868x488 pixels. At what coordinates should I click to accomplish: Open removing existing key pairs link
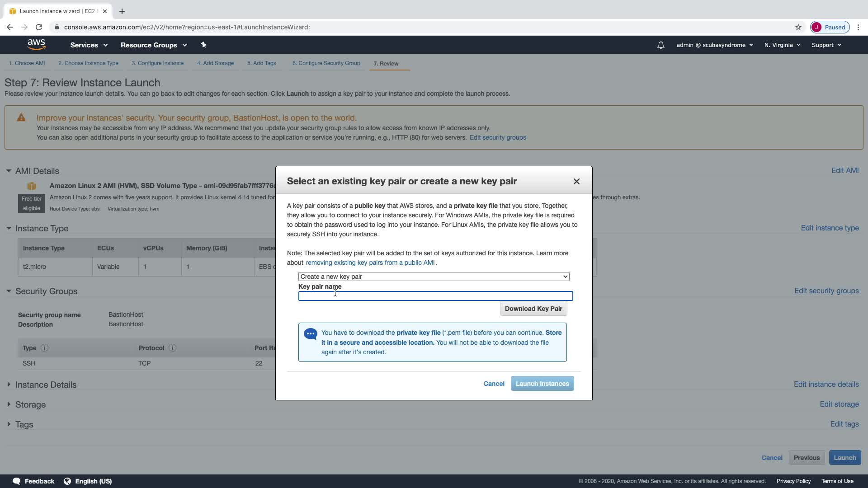click(370, 263)
